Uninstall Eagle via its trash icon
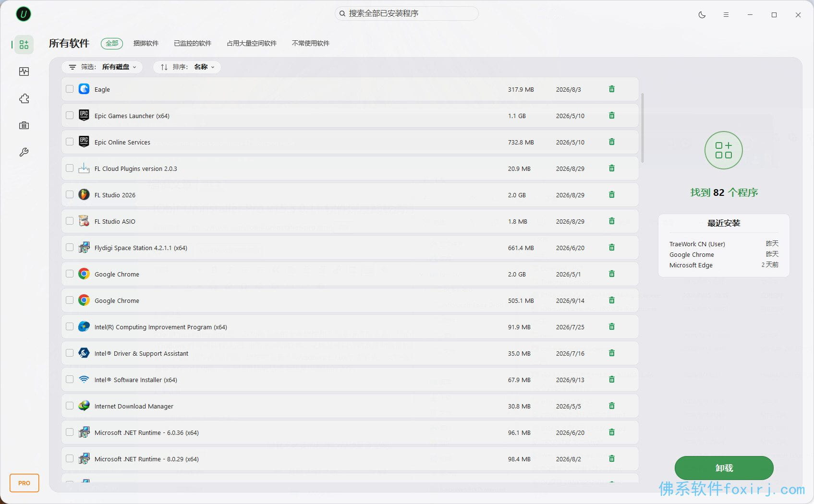This screenshot has width=814, height=504. click(612, 89)
